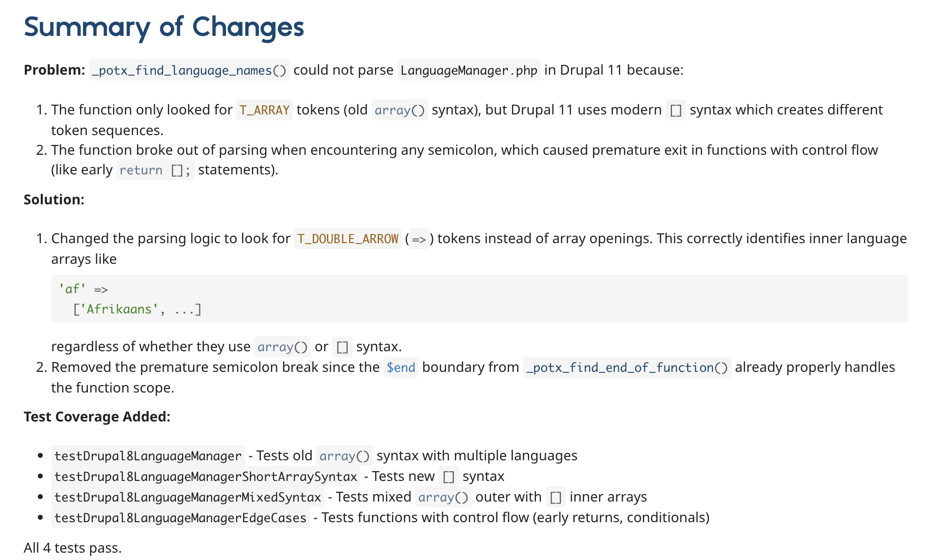Click the "All 4 tests pass." text
Screen dimensions: 946x560
point(73,548)
